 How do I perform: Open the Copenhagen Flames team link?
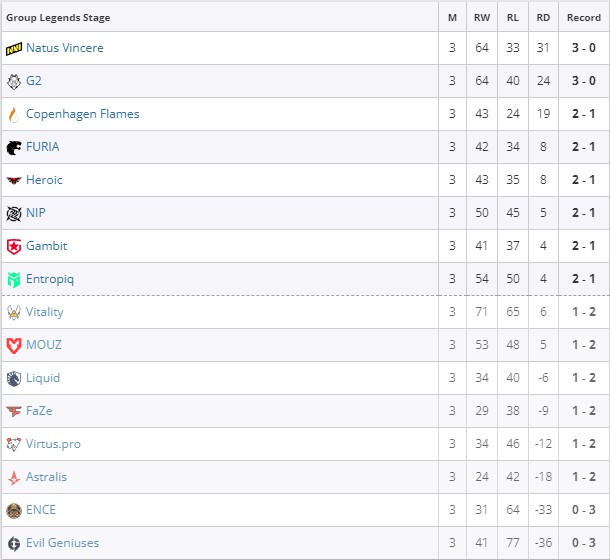tap(82, 114)
